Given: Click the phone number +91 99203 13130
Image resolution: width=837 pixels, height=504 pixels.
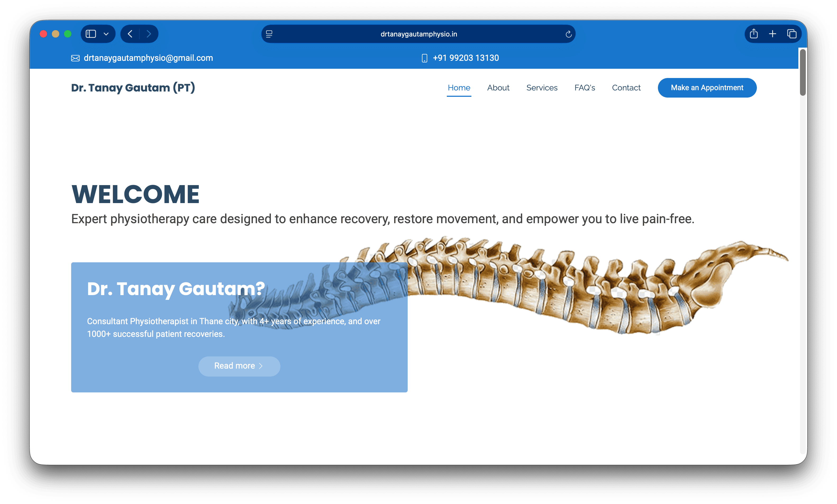Looking at the screenshot, I should 465,58.
